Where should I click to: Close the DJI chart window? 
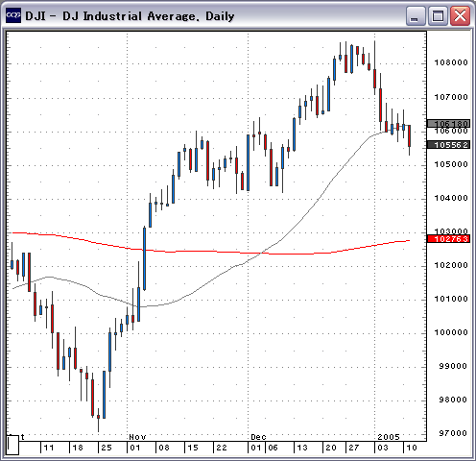(x=460, y=15)
